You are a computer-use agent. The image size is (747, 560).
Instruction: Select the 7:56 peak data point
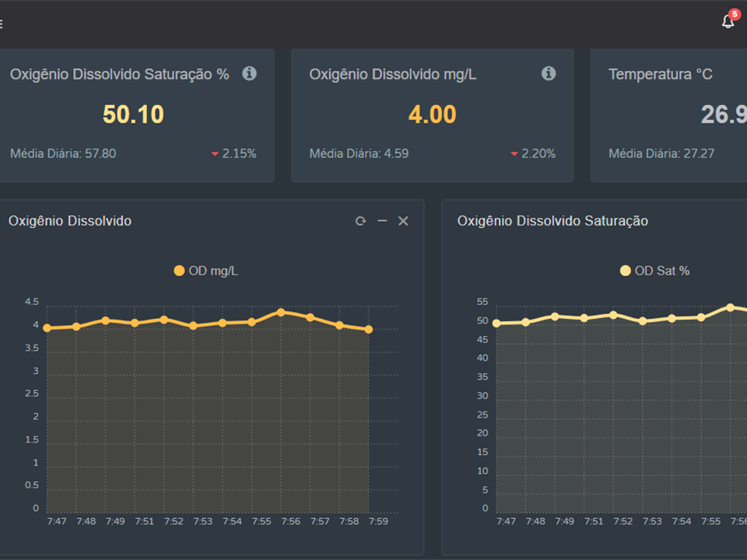click(281, 312)
